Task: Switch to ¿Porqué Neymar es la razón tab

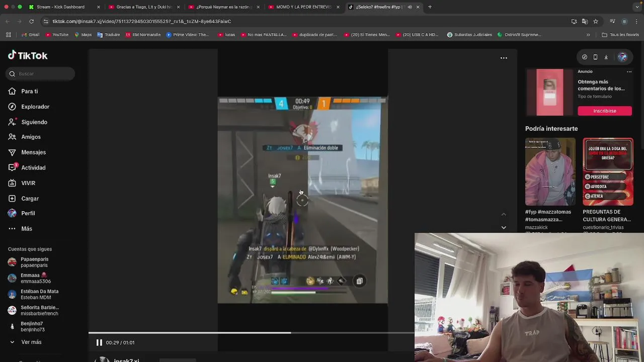Action: point(224,7)
